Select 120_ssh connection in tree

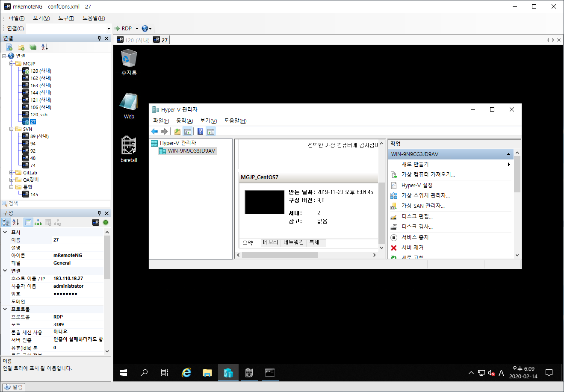39,115
